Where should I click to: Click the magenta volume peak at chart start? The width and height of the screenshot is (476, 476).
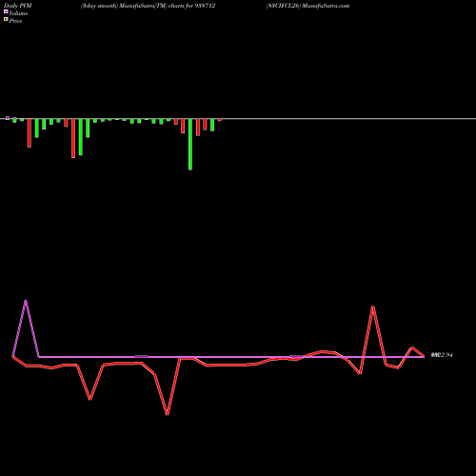point(26,301)
